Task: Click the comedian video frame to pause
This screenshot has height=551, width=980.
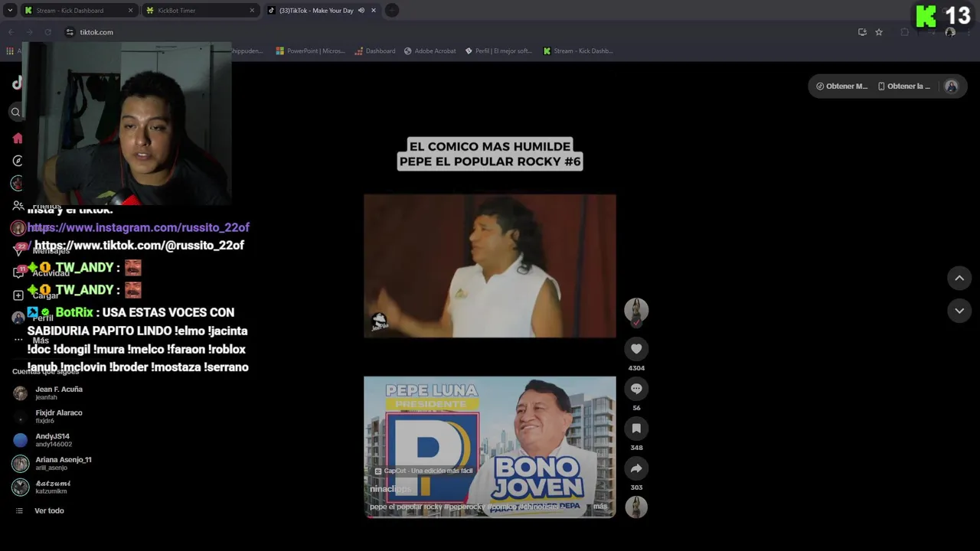Action: (x=490, y=266)
